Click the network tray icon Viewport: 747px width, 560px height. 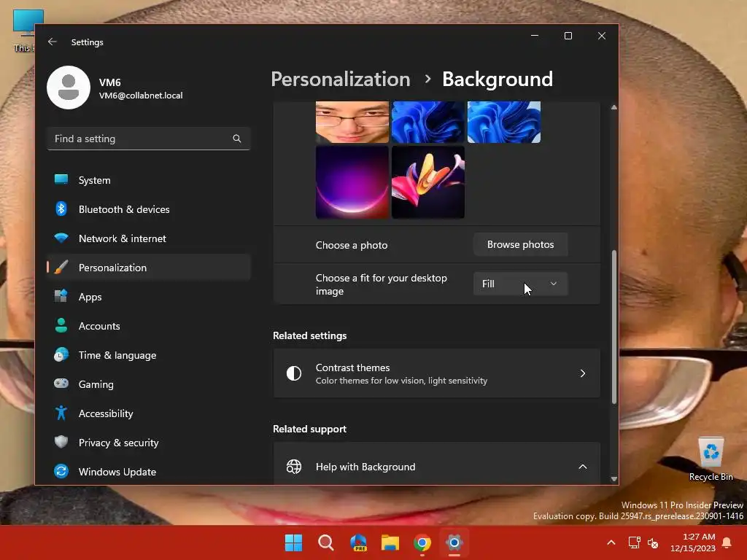click(634, 542)
